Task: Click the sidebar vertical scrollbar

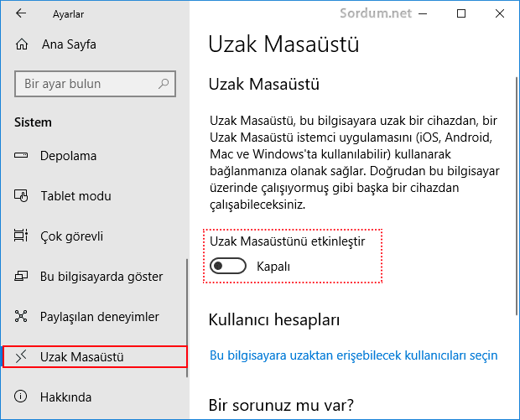Action: [187, 318]
